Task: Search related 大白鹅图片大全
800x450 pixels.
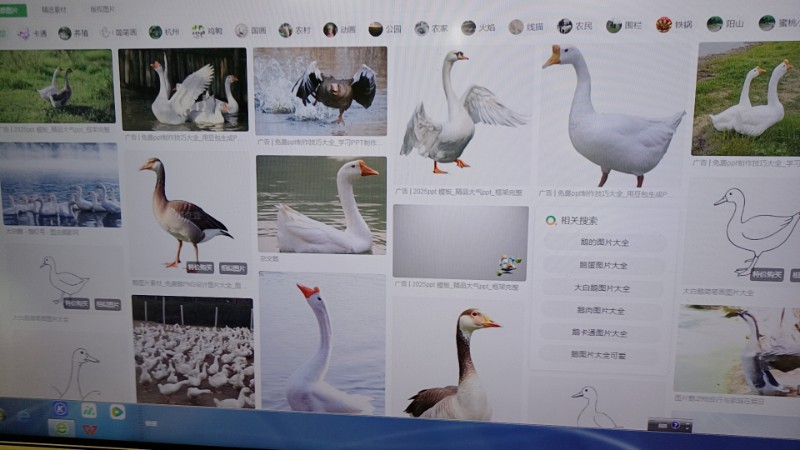Action: coord(602,288)
